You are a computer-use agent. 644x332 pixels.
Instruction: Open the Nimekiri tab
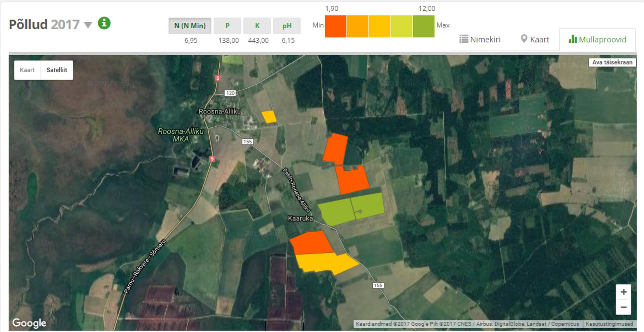click(x=480, y=40)
